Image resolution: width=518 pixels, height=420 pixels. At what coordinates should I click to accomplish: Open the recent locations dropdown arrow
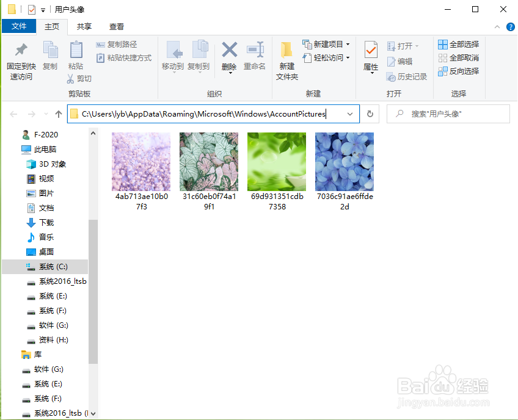click(46, 114)
